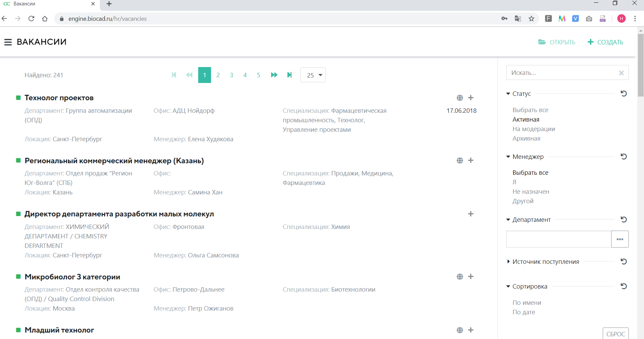Go to page 3 of results
Image resolution: width=644 pixels, height=339 pixels.
tap(231, 75)
